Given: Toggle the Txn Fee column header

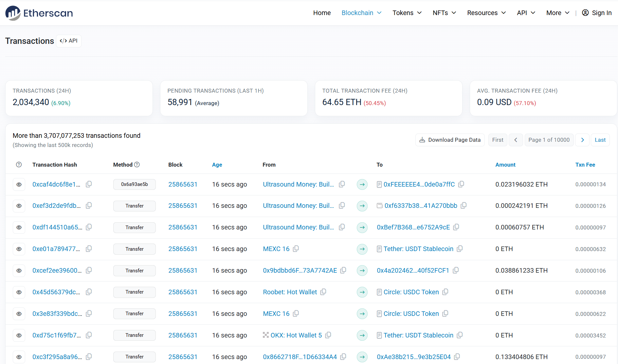Looking at the screenshot, I should point(585,165).
